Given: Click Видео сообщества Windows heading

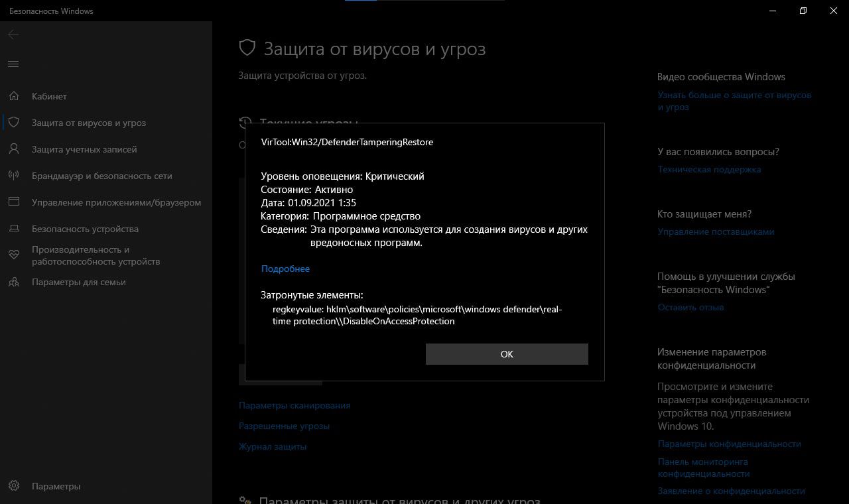Looking at the screenshot, I should tap(721, 77).
